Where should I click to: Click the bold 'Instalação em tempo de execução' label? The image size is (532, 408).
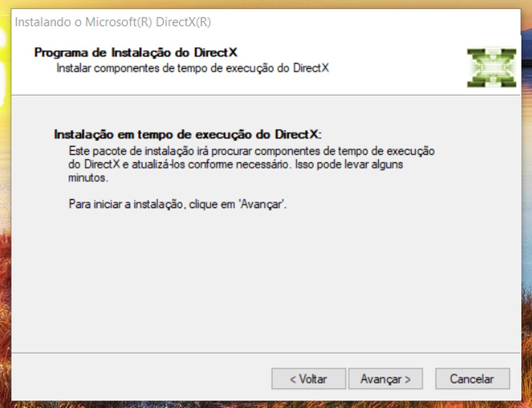tap(188, 135)
